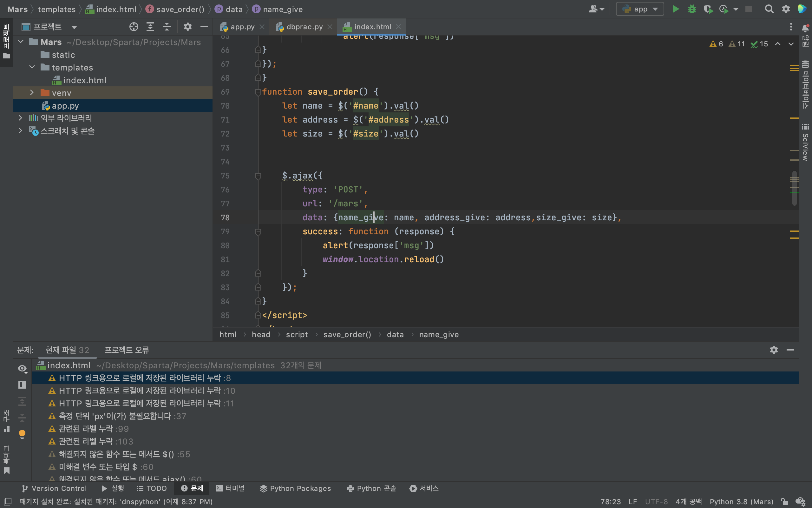Open problems panel settings gear
Viewport: 812px width, 508px height.
tap(774, 350)
